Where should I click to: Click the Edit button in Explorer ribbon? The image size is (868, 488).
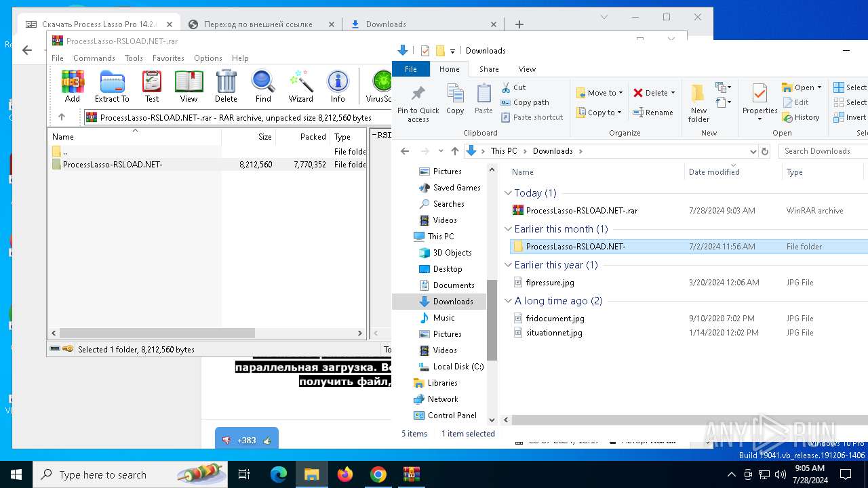pos(795,102)
